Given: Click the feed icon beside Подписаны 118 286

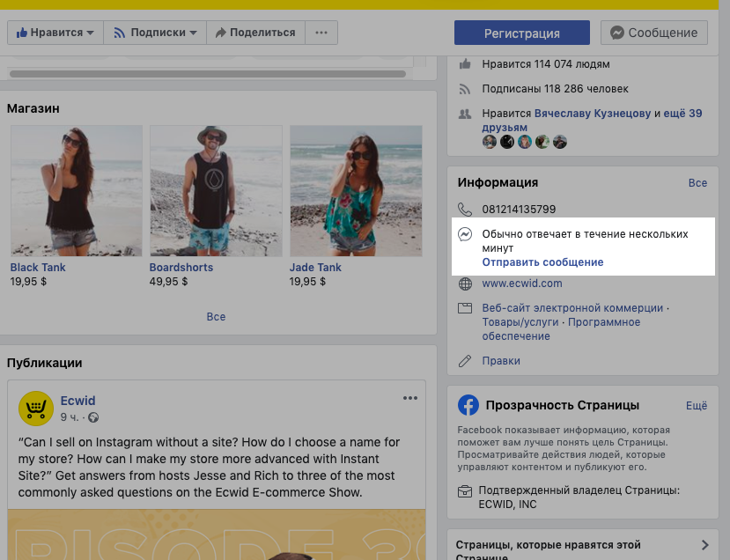Looking at the screenshot, I should coord(465,89).
